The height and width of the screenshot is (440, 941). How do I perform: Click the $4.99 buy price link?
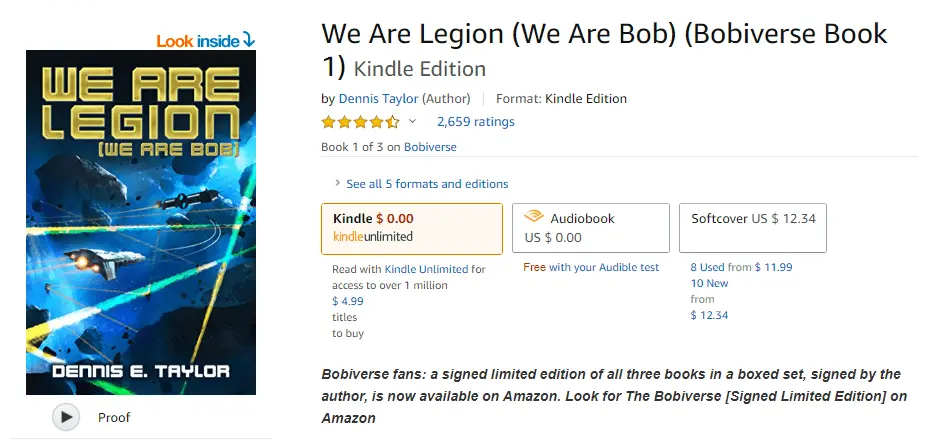(x=348, y=301)
